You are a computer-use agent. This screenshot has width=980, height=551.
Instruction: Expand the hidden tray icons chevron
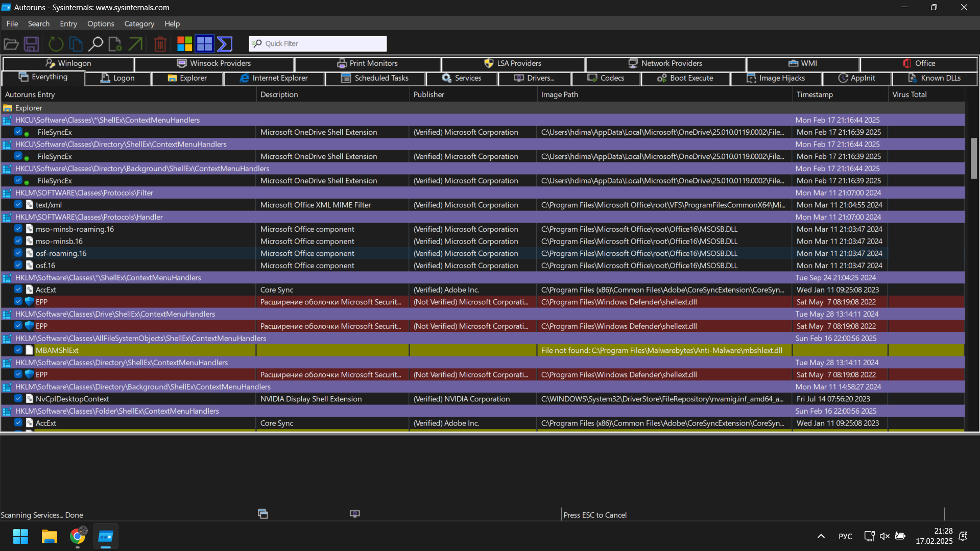(821, 536)
